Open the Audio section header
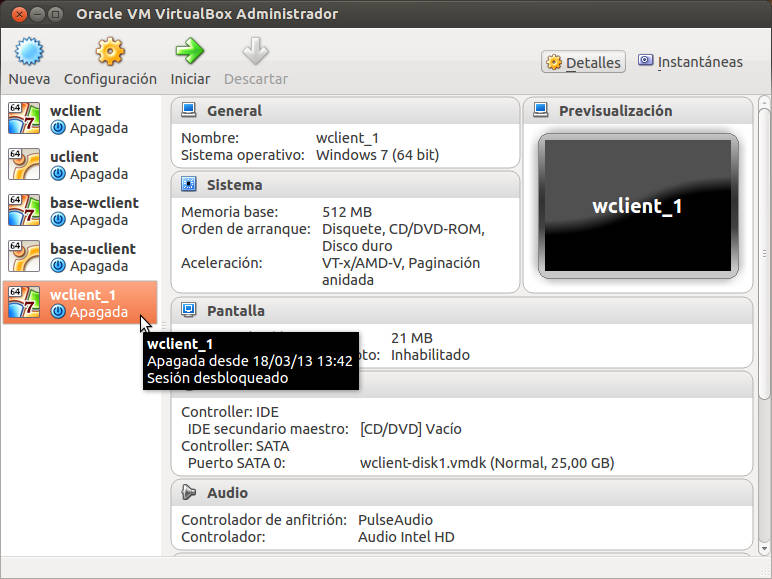Screen dimensions: 772x579 click(x=462, y=493)
